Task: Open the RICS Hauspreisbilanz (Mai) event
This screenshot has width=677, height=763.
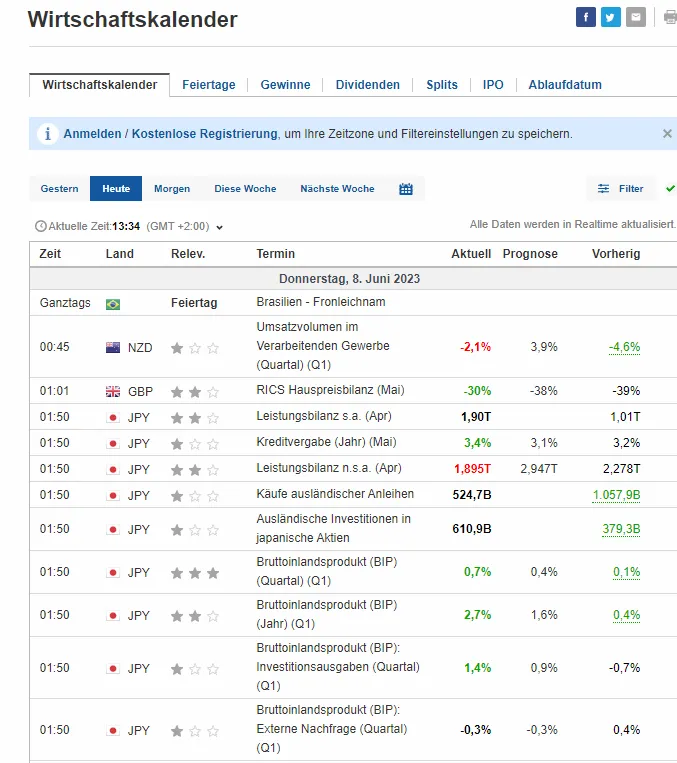Action: click(330, 391)
